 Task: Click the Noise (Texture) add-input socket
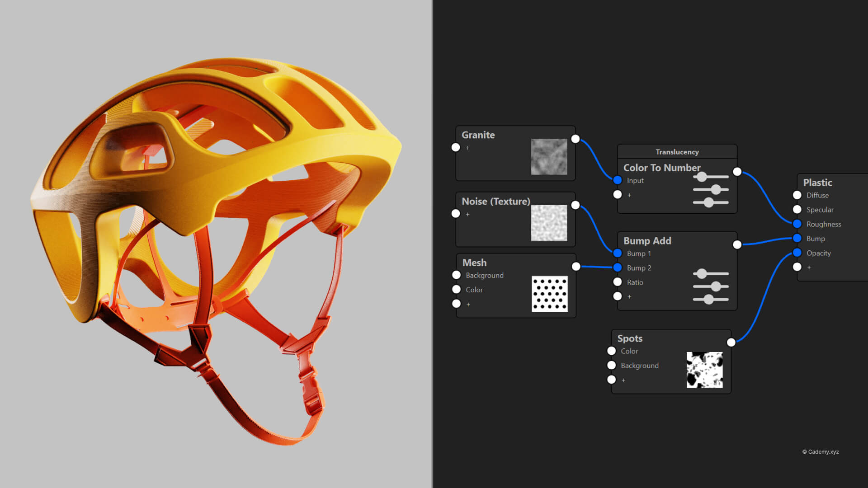[456, 214]
